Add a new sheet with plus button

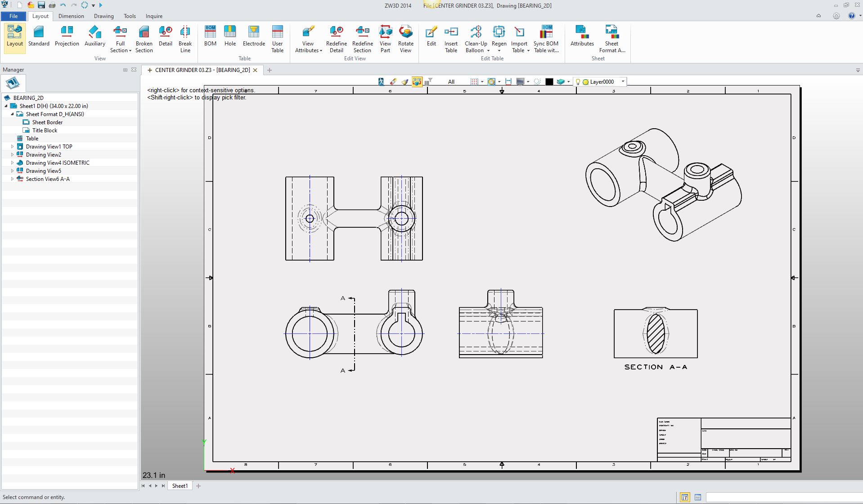pos(198,486)
